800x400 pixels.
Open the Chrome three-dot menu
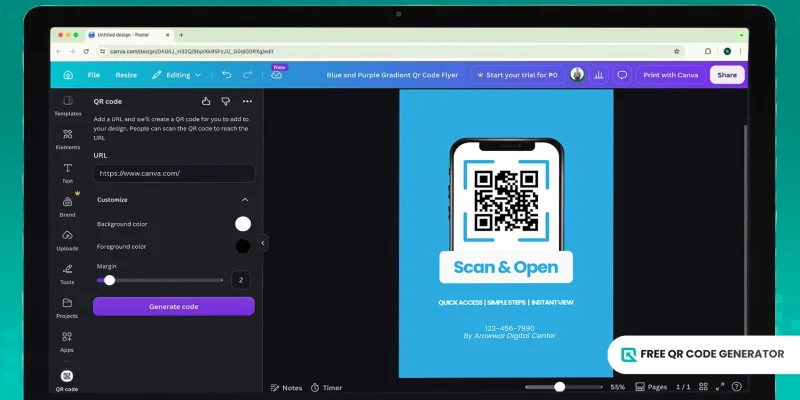point(740,52)
